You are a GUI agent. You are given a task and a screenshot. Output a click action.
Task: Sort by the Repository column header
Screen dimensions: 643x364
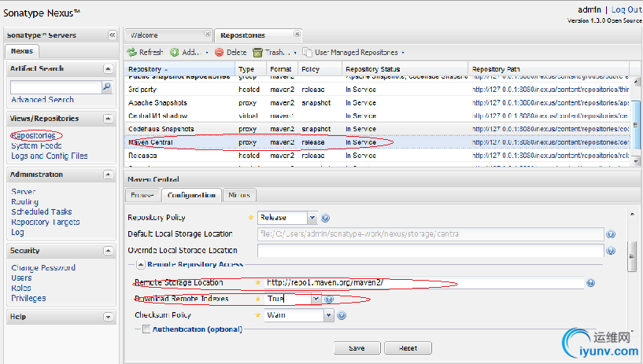(180, 69)
